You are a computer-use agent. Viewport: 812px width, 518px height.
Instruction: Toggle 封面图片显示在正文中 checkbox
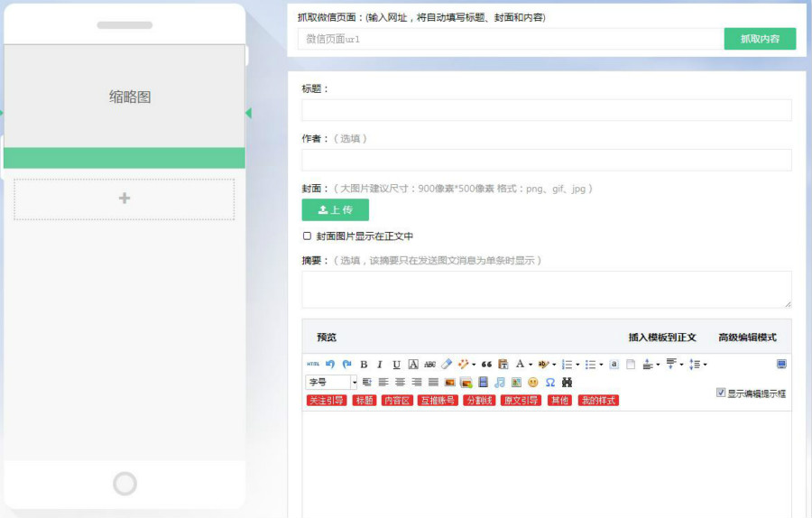[308, 236]
